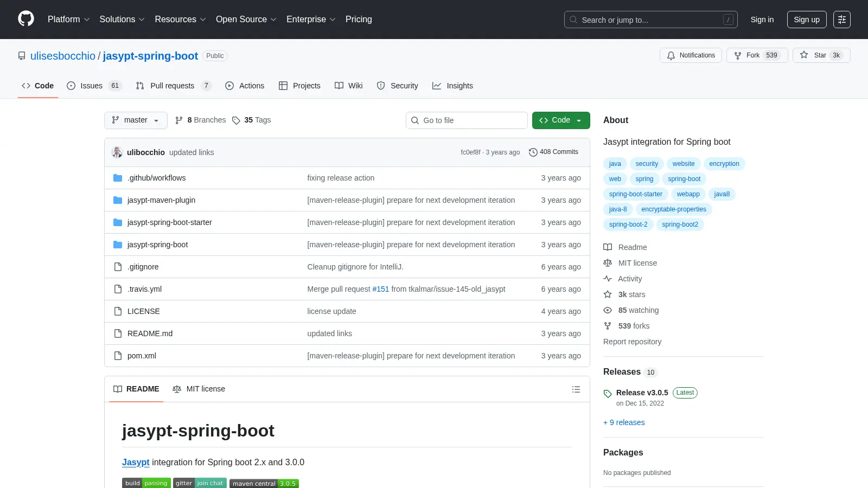Open the master branch selector dropdown
868x488 pixels.
point(136,120)
